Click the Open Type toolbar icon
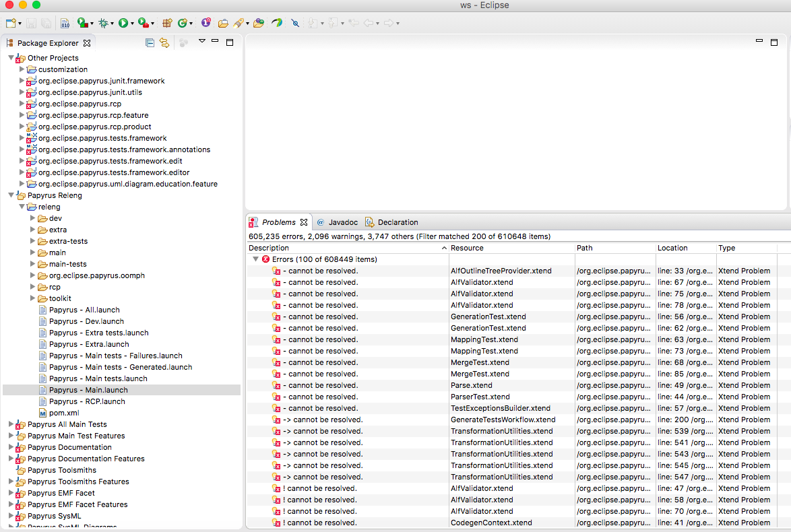791x532 pixels. tap(223, 23)
